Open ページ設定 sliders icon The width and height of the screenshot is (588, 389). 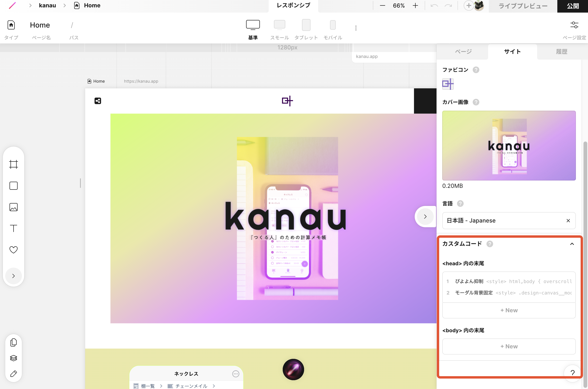coord(574,25)
